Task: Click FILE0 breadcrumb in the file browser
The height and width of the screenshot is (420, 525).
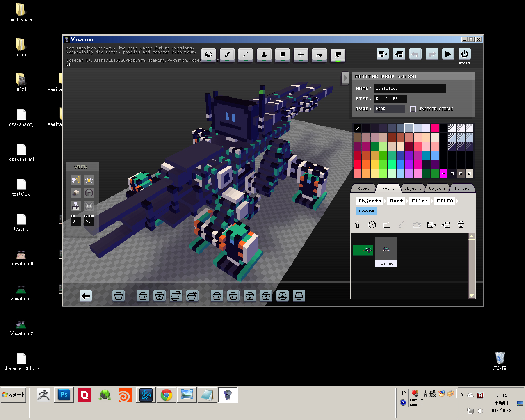Action: (445, 201)
